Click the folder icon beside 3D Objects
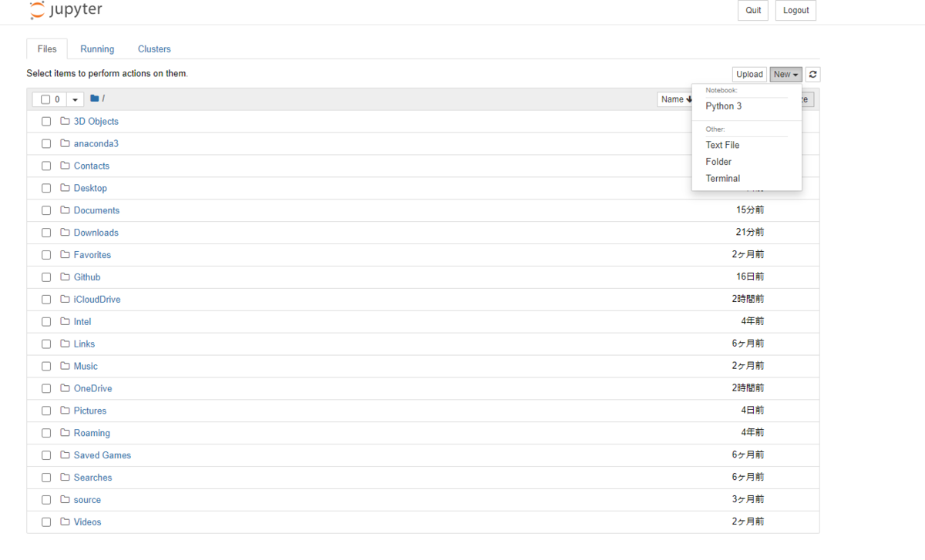The height and width of the screenshot is (560, 925). (66, 121)
